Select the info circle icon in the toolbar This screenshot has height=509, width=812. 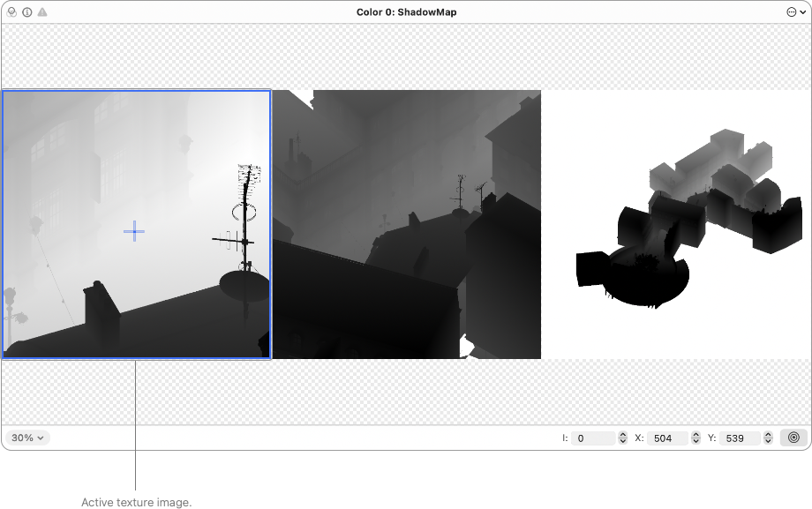pyautogui.click(x=26, y=11)
